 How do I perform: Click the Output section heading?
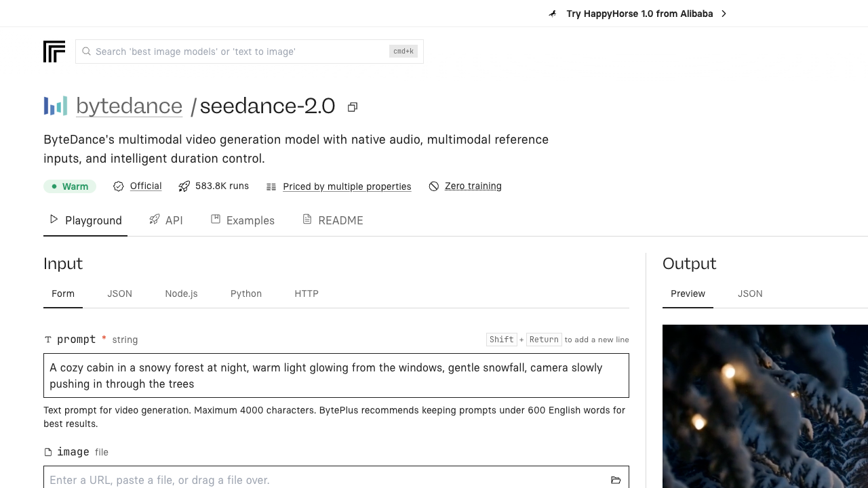pyautogui.click(x=690, y=264)
